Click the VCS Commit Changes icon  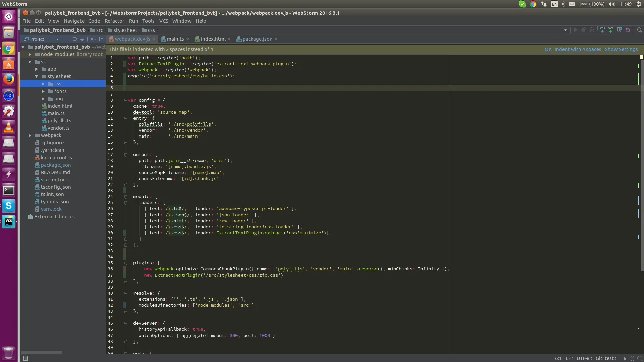click(611, 30)
